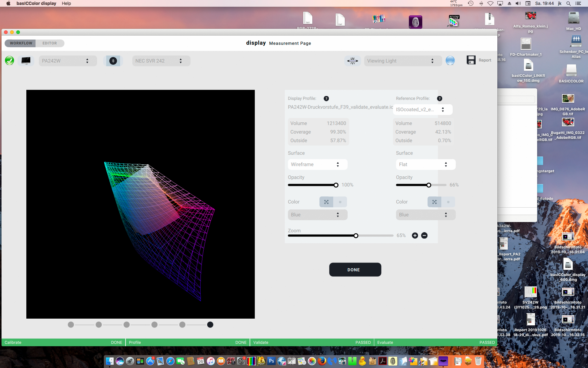The image size is (588, 368).
Task: Switch reference Color to single-dot mode
Action: (x=448, y=202)
